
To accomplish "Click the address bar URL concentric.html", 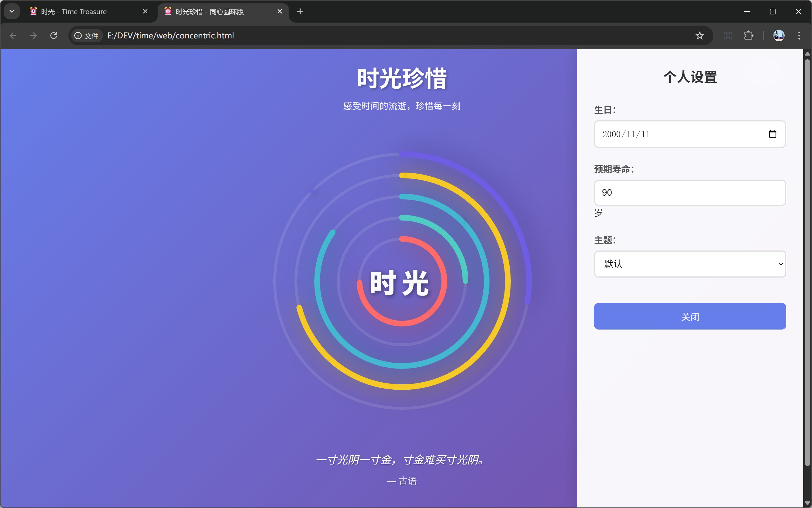I will click(x=170, y=36).
